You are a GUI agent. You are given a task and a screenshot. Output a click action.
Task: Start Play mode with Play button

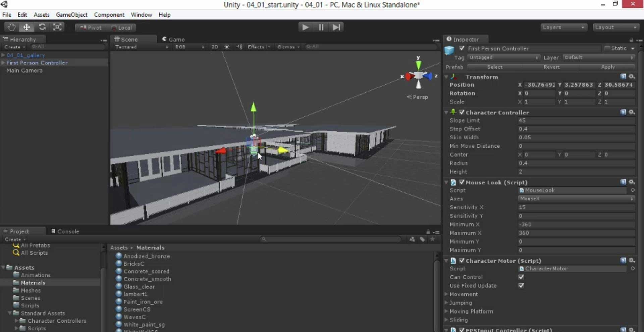coord(305,27)
